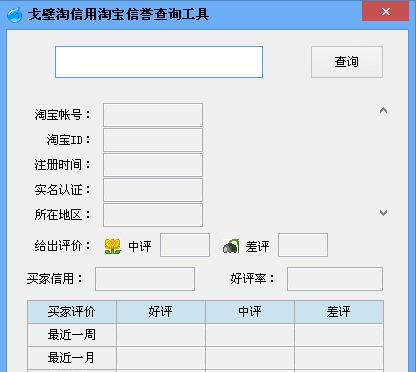Click the 买家评价 column header

pyautogui.click(x=72, y=312)
